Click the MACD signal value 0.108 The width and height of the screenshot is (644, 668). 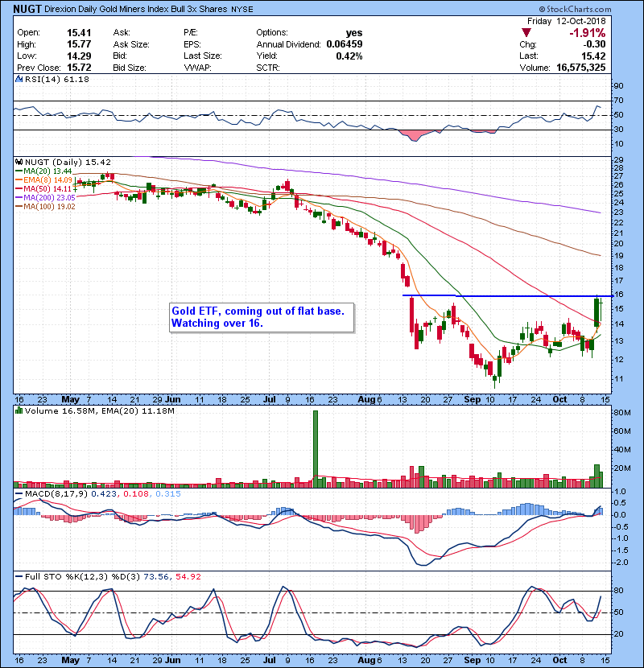coord(136,494)
